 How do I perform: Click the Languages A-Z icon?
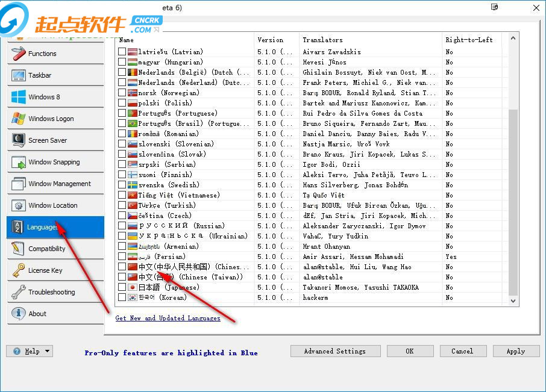click(x=17, y=227)
